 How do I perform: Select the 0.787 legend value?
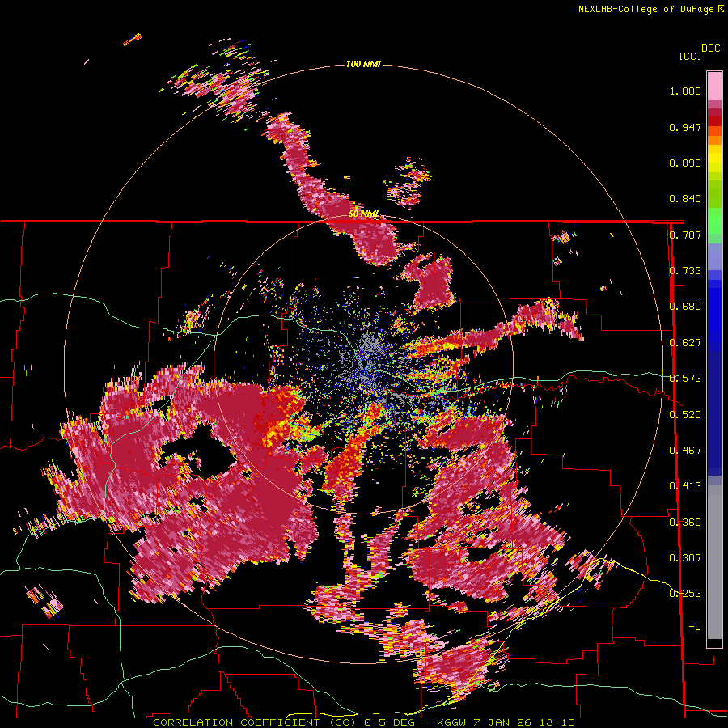(x=685, y=235)
